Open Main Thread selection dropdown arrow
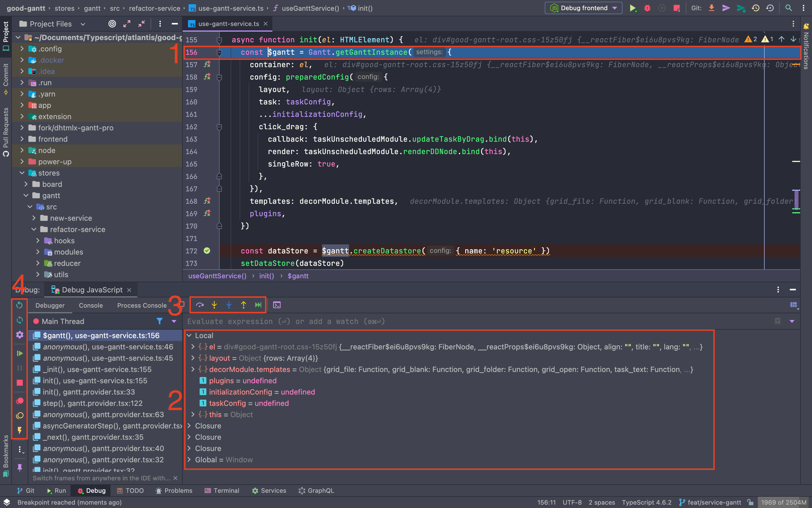Image resolution: width=812 pixels, height=508 pixels. pos(174,321)
